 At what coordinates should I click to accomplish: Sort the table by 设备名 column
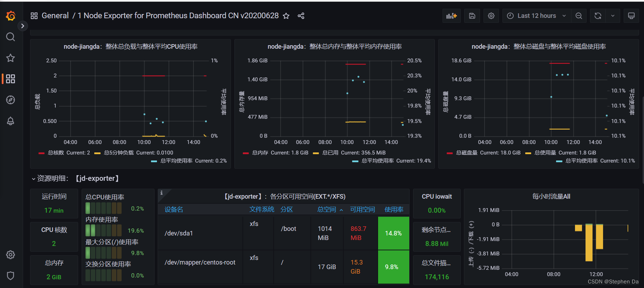[x=174, y=210]
